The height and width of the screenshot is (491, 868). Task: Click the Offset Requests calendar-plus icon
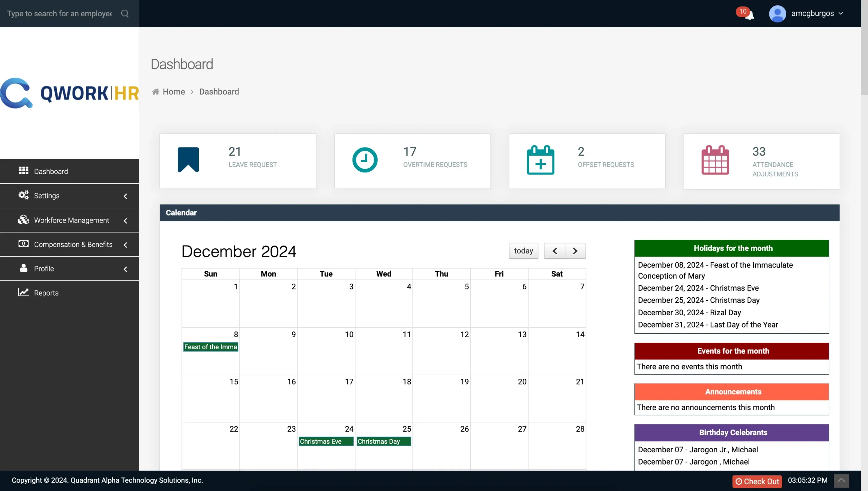540,160
